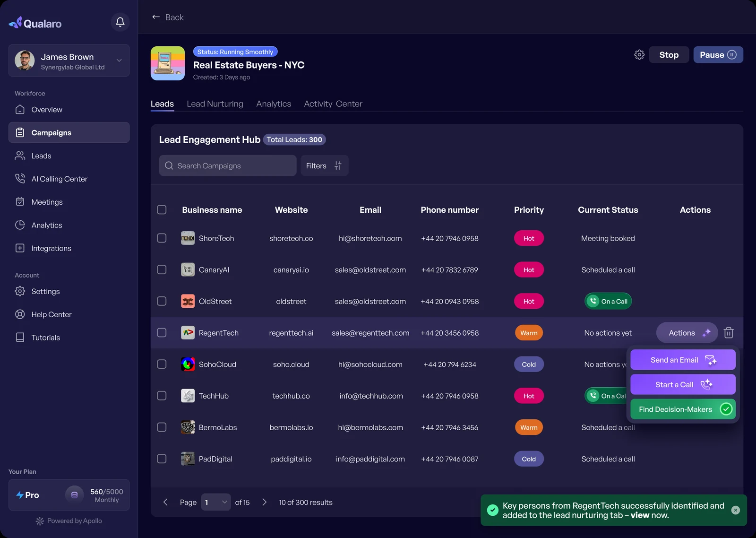Viewport: 756px width, 538px height.
Task: Check the PadDigital row checkbox
Action: (162, 459)
